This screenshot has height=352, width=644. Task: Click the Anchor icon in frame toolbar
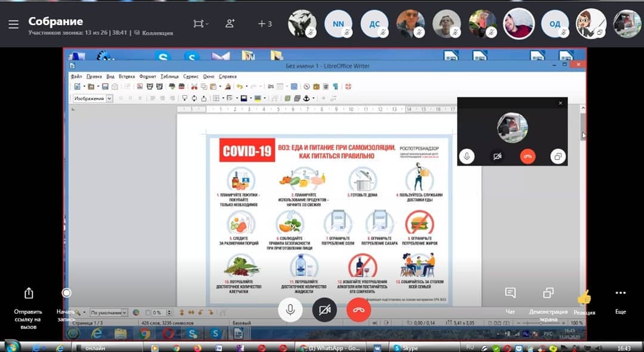tap(306, 98)
